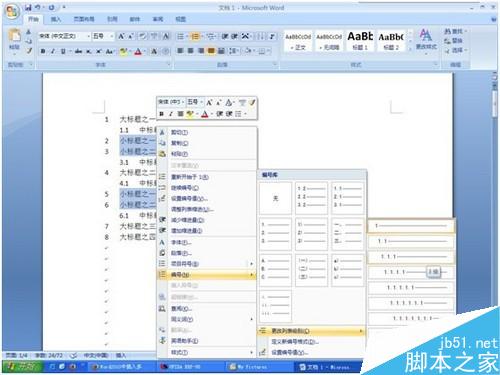
Task: Toggle highlighted Justify alignment button
Action: click(211, 51)
